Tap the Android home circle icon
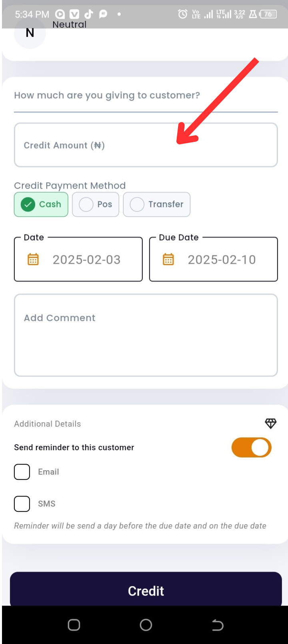Viewport: 288px width, 644px height. click(146, 625)
